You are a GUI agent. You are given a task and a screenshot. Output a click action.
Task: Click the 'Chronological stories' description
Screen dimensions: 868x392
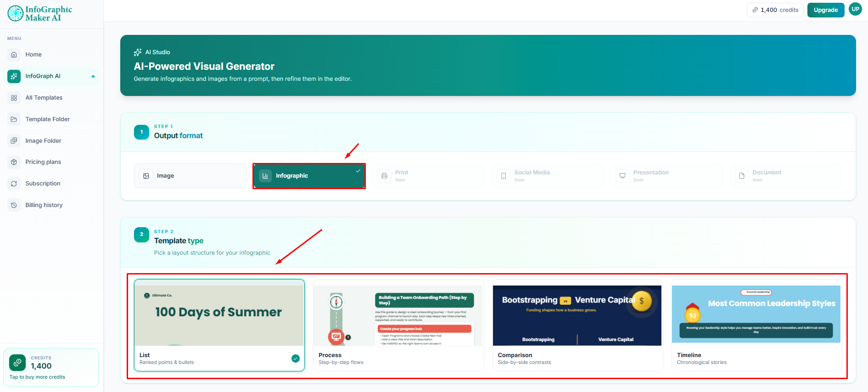702,363
